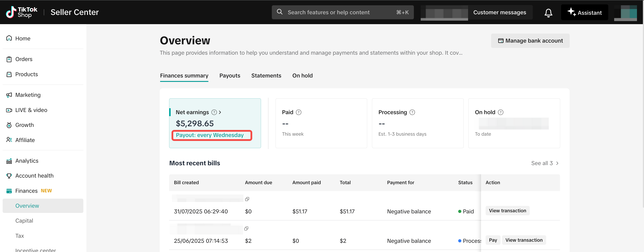644x252 pixels.
Task: Collapse the Finances sidebar section
Action: (27, 191)
